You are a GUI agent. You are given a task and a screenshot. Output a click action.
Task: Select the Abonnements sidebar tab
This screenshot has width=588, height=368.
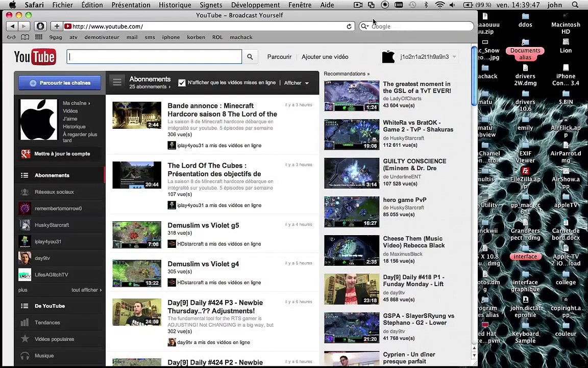pos(60,175)
